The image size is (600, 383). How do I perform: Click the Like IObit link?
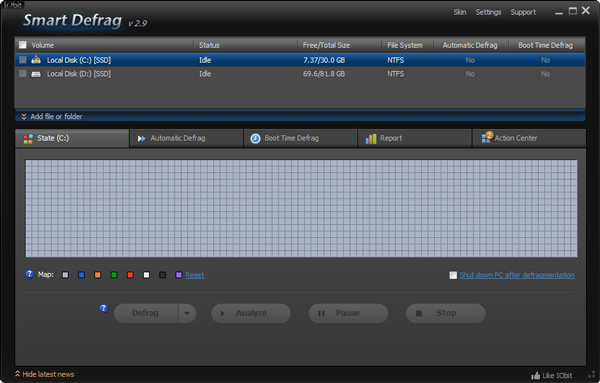coord(557,376)
